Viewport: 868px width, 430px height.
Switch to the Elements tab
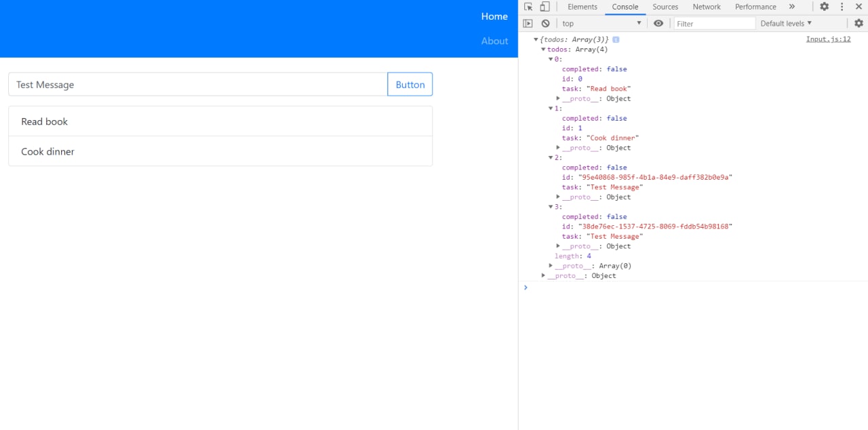click(x=583, y=7)
